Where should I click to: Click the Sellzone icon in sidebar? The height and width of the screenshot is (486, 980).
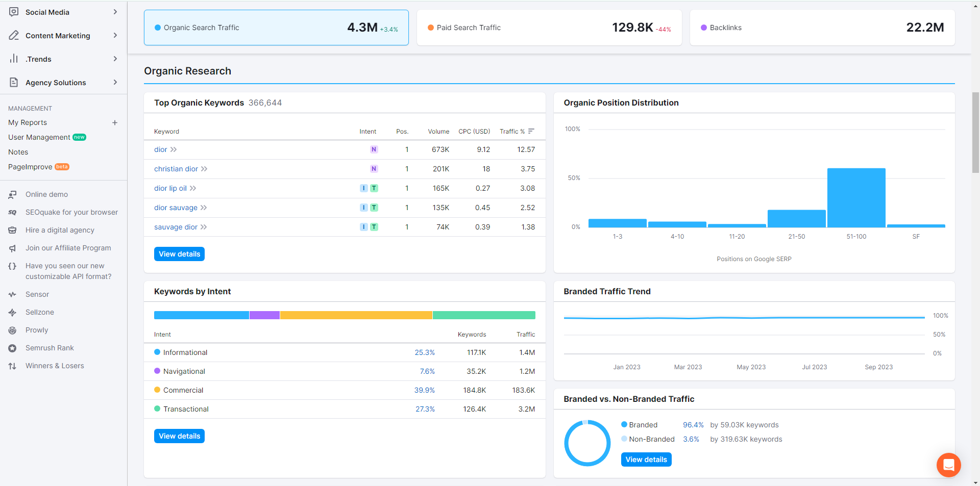pyautogui.click(x=12, y=313)
